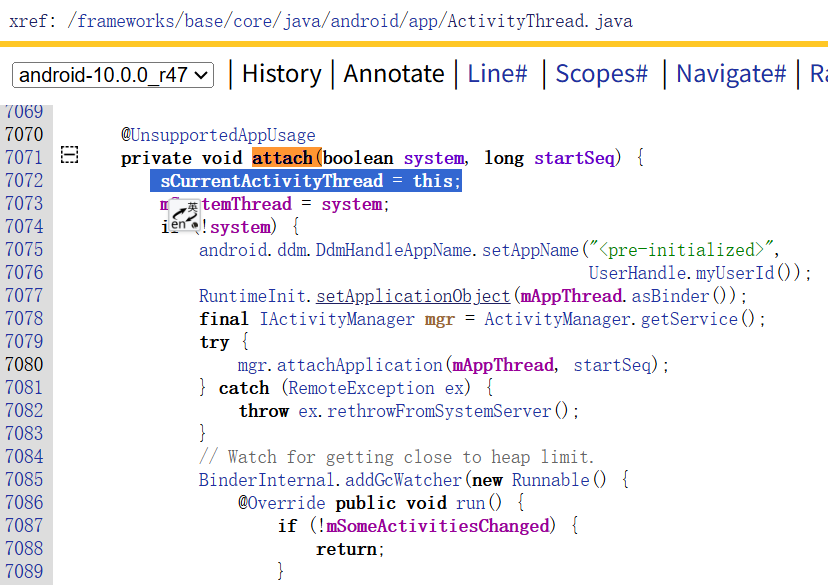Image resolution: width=828 pixels, height=585 pixels.
Task: Click RemoteException on line 7081
Action: pos(361,388)
